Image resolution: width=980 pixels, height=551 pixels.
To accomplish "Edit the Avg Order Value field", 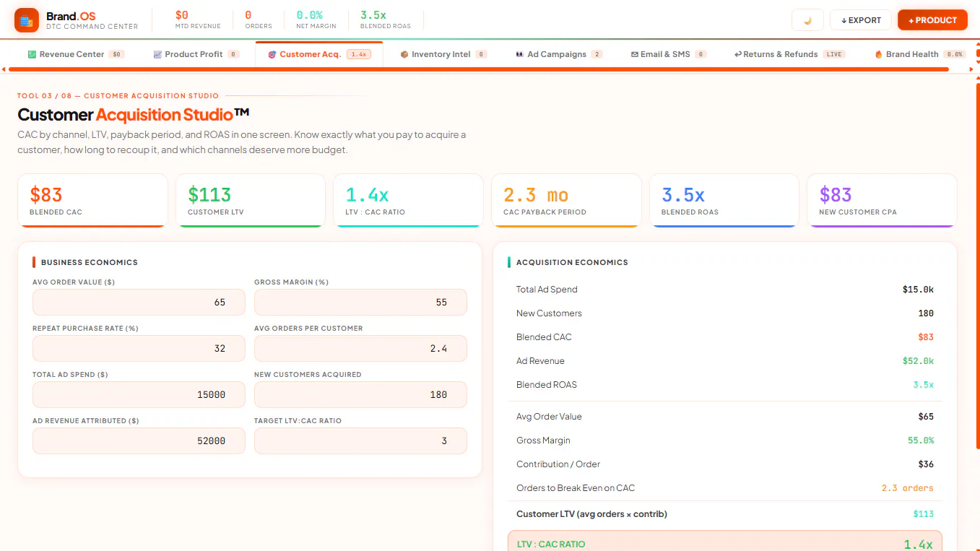I will pos(139,303).
